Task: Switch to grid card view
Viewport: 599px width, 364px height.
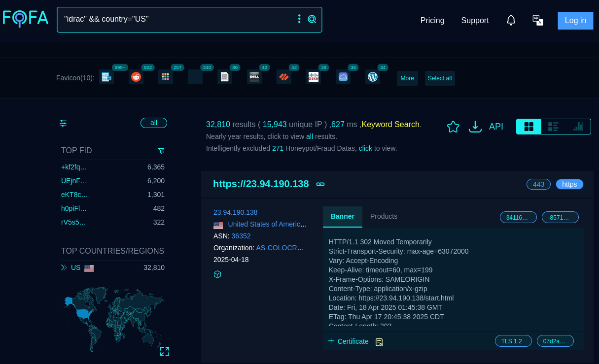Action: (529, 127)
